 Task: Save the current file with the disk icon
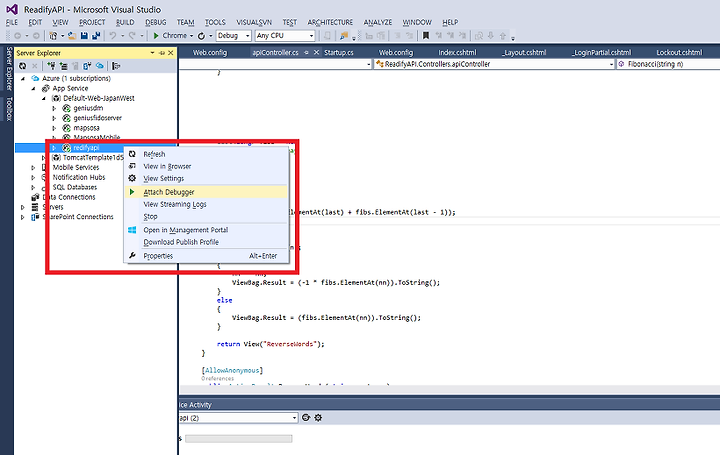84,36
